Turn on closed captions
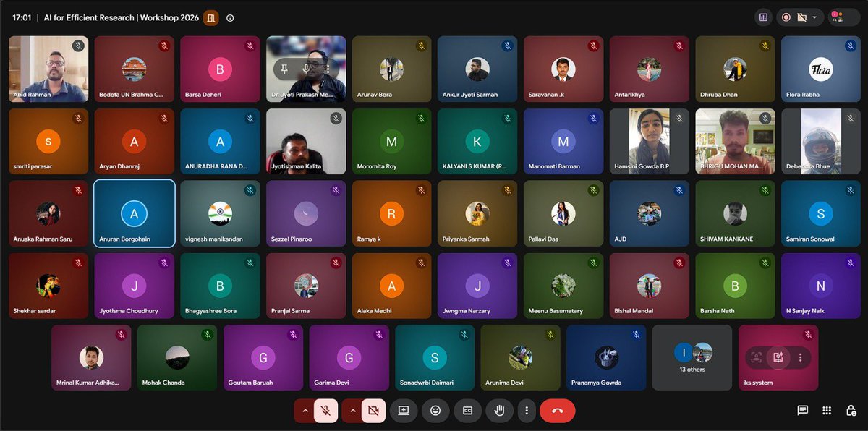868x431 pixels. (467, 411)
